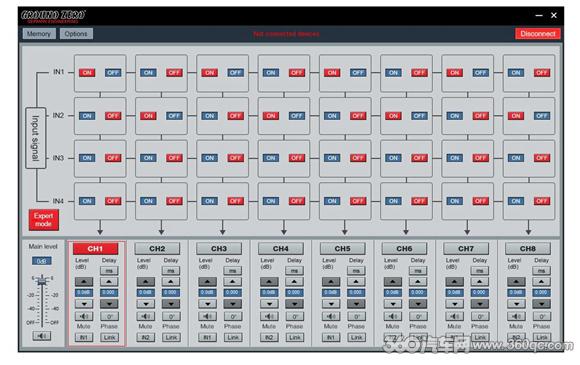Switch OFF IN1 routing for CH3
This screenshot has width=580, height=365.
tap(236, 73)
